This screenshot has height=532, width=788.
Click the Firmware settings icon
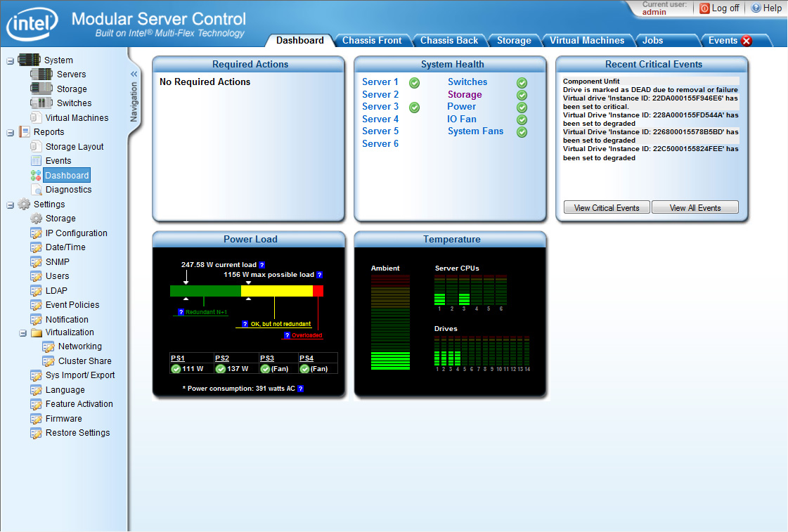[x=36, y=419]
